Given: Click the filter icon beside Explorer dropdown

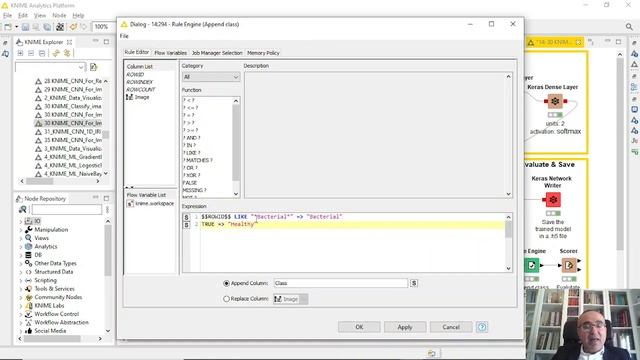Looking at the screenshot, I should (93, 67).
